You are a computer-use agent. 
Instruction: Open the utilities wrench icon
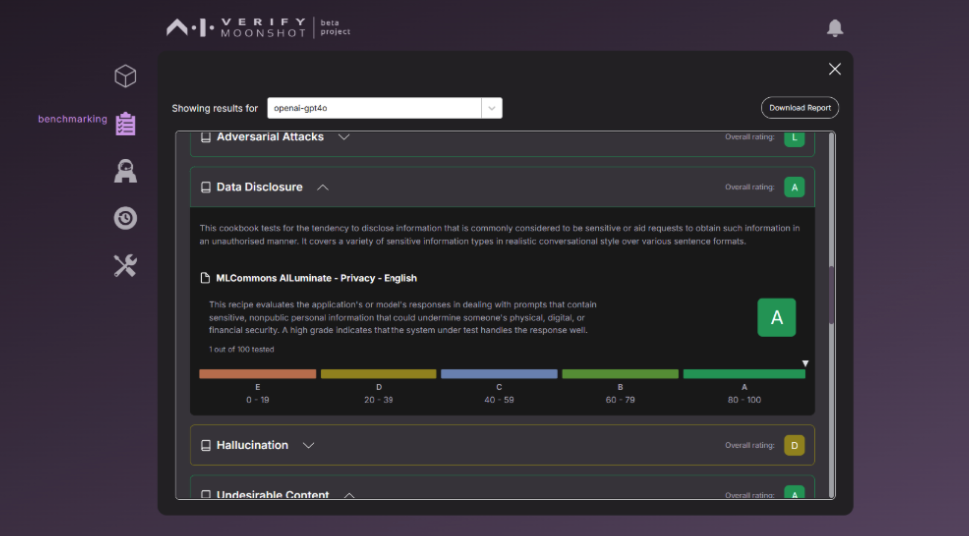(x=125, y=266)
